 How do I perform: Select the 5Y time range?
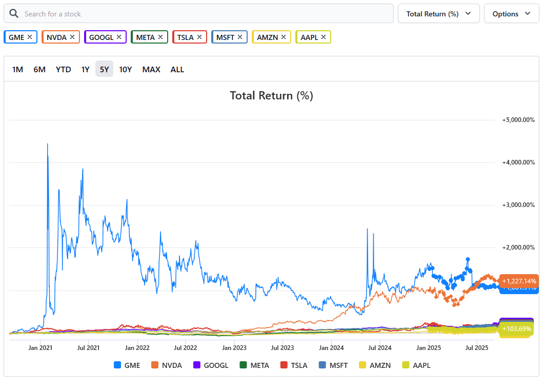104,69
